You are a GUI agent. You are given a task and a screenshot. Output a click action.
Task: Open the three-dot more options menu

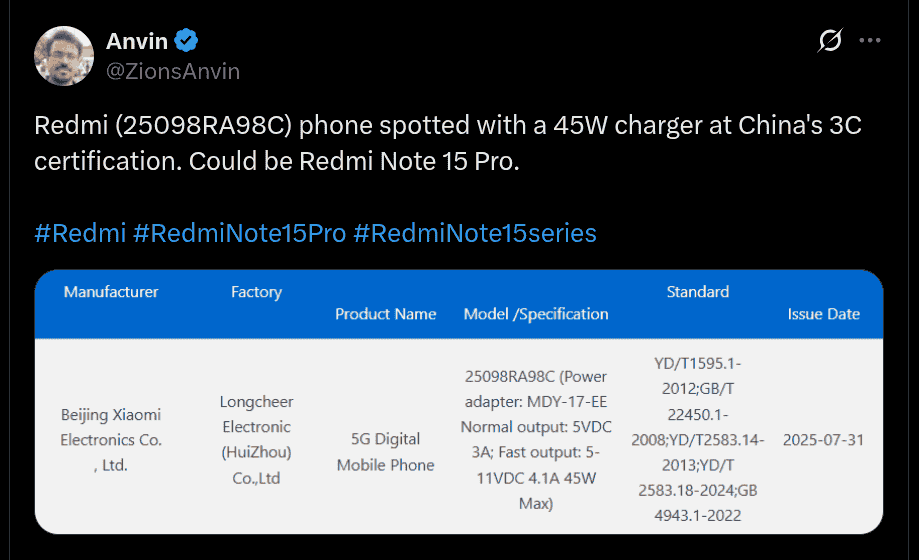tap(870, 41)
